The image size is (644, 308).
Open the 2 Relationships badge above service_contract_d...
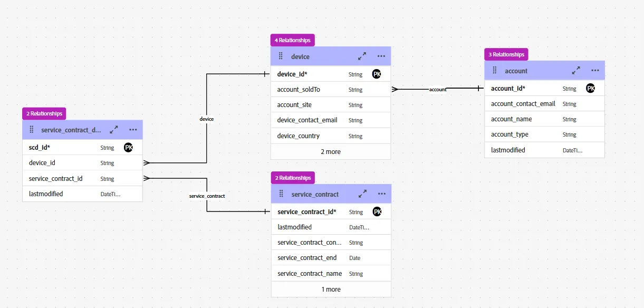tap(44, 113)
